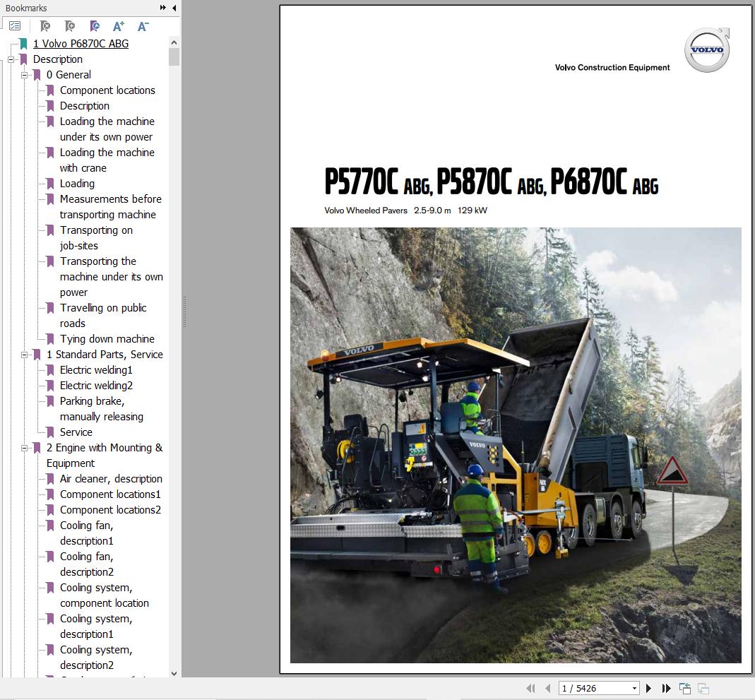Click the bookmarks scrollbar up arrow
The width and height of the screenshot is (755, 700).
click(174, 42)
